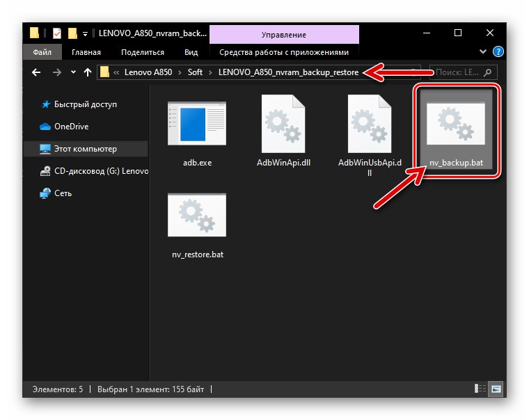Open dropdown arrow after Soft breadcrumb
The width and height of the screenshot is (529, 420).
click(210, 72)
